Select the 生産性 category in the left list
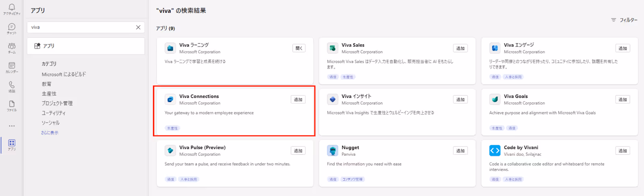The height and width of the screenshot is (196, 644). pyautogui.click(x=49, y=94)
